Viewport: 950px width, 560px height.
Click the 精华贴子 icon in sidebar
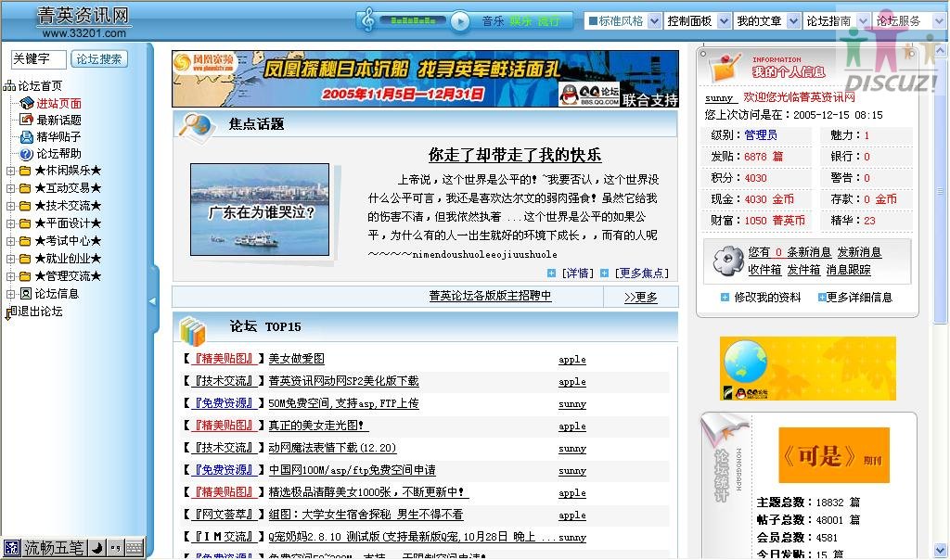pos(26,137)
